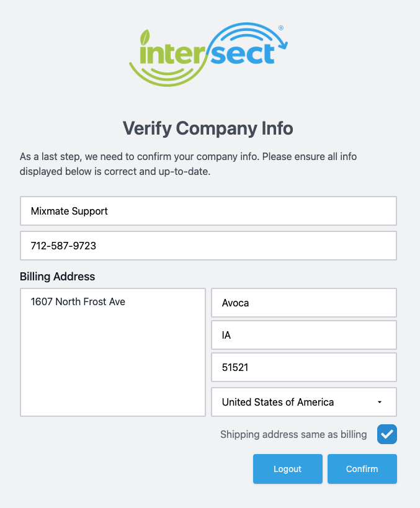Focus the 51521 zip code field

point(303,367)
